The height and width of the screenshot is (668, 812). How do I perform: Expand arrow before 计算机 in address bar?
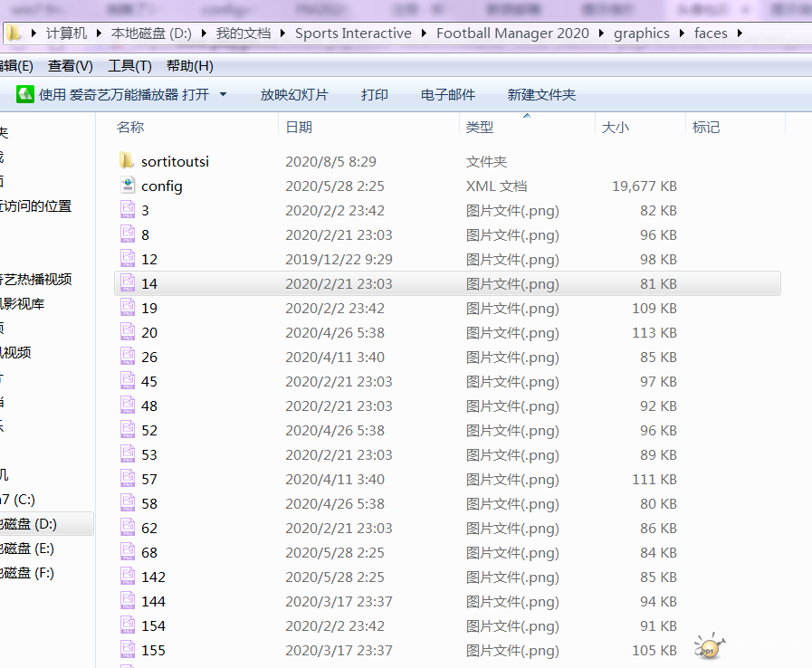tap(33, 33)
